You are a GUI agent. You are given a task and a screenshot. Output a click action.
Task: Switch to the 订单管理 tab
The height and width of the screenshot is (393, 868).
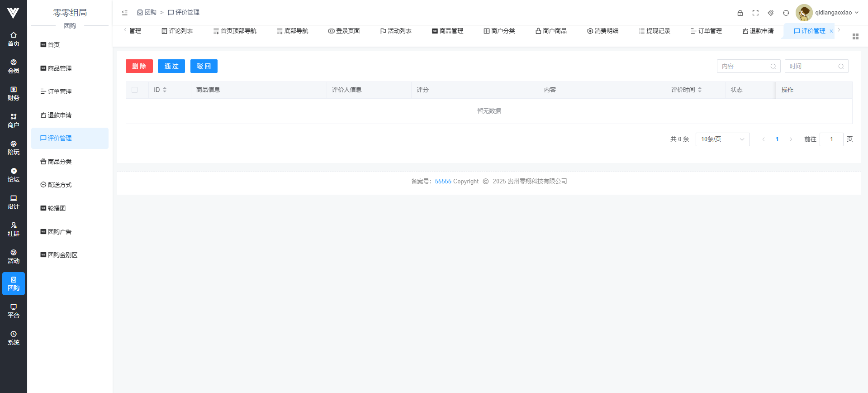pyautogui.click(x=706, y=31)
